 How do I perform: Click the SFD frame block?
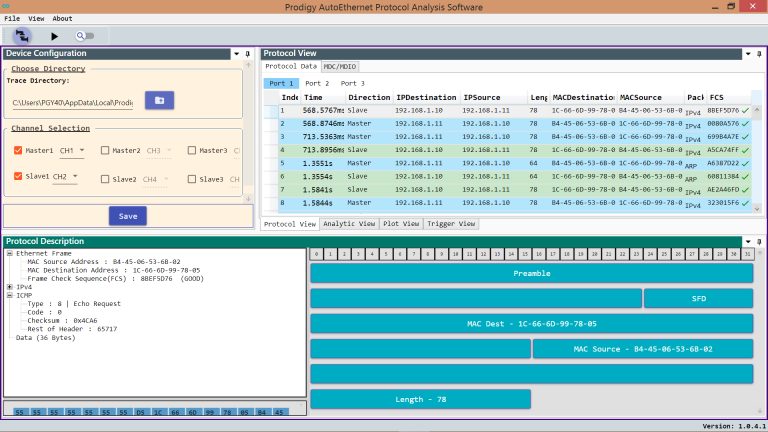[x=698, y=299]
